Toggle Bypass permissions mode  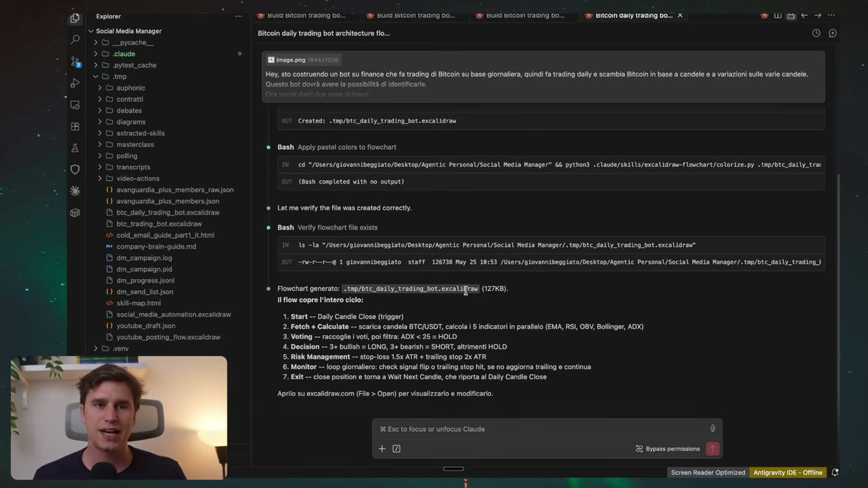coord(668,449)
